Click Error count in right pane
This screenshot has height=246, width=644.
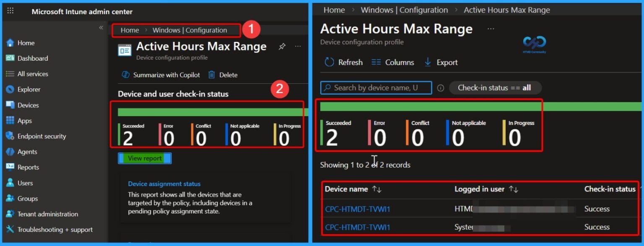(x=380, y=138)
